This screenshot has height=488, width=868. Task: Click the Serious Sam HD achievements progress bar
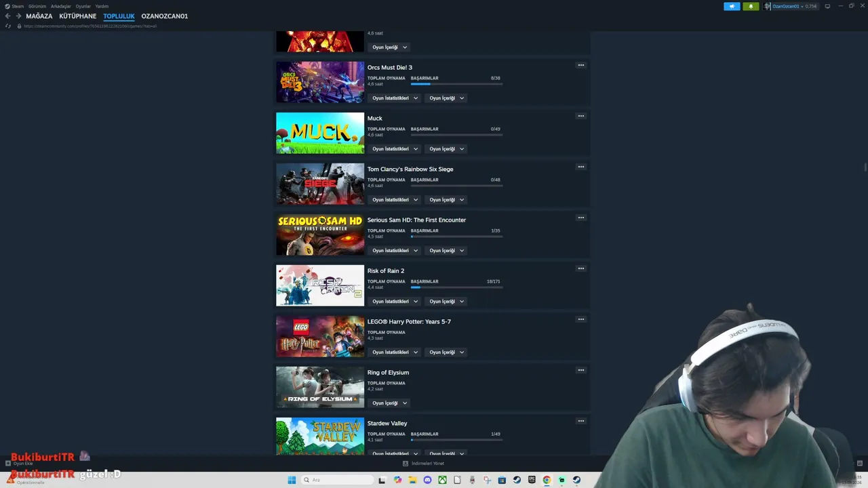pyautogui.click(x=456, y=237)
